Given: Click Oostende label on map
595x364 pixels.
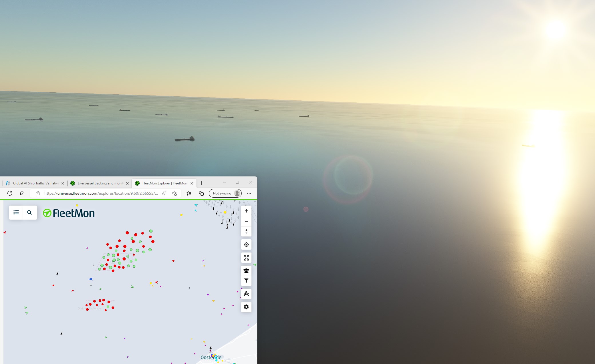Looking at the screenshot, I should 211,357.
